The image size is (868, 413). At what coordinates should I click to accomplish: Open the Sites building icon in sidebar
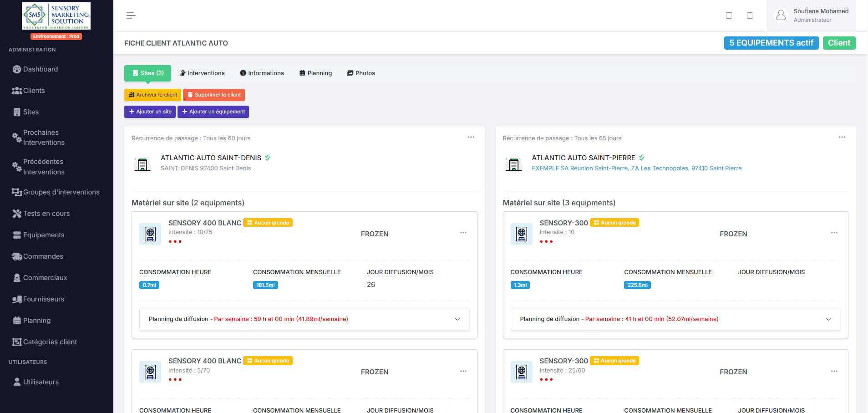pos(17,112)
